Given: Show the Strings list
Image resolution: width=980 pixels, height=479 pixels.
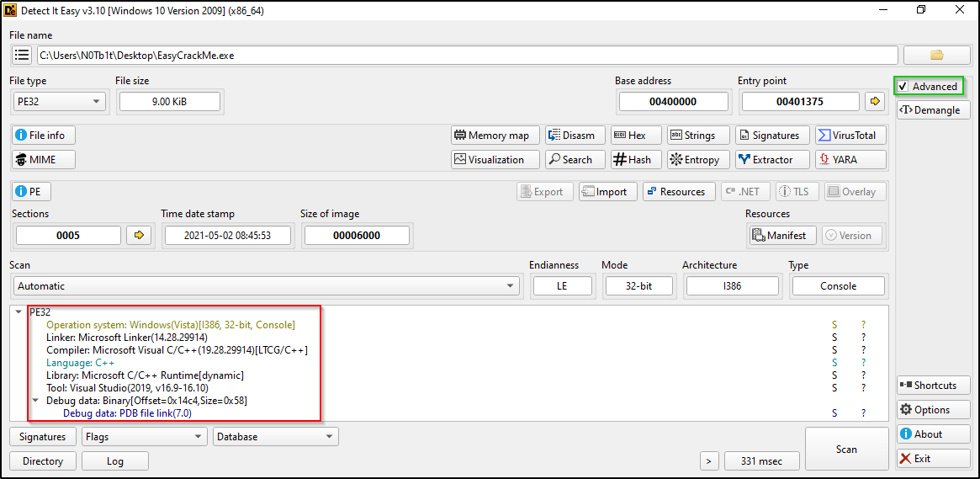Looking at the screenshot, I should 691,136.
